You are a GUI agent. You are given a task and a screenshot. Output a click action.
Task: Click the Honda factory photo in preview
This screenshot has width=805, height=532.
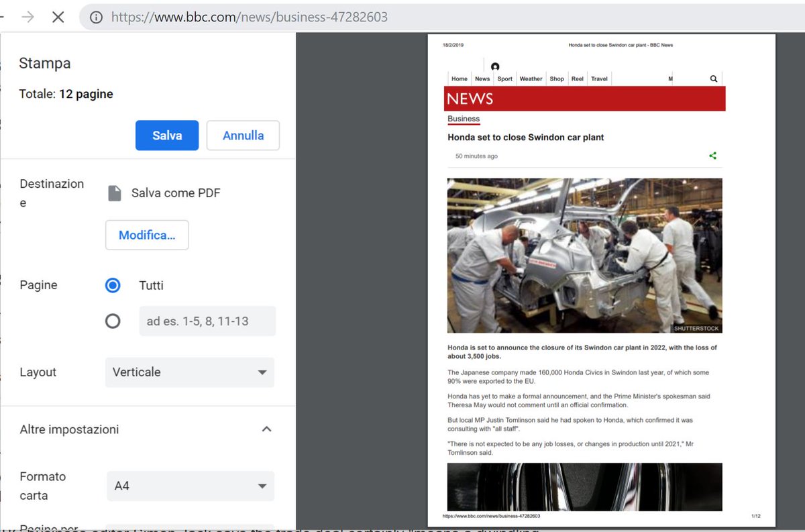[x=585, y=256]
